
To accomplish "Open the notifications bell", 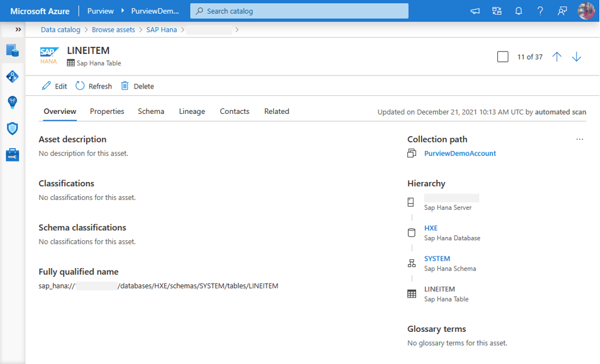I will pyautogui.click(x=519, y=11).
